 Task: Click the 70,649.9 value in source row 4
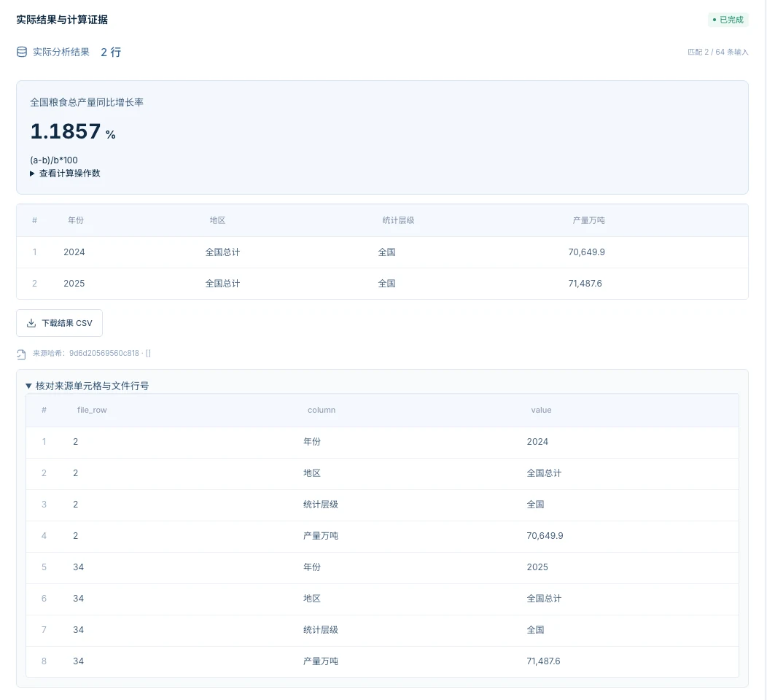545,536
